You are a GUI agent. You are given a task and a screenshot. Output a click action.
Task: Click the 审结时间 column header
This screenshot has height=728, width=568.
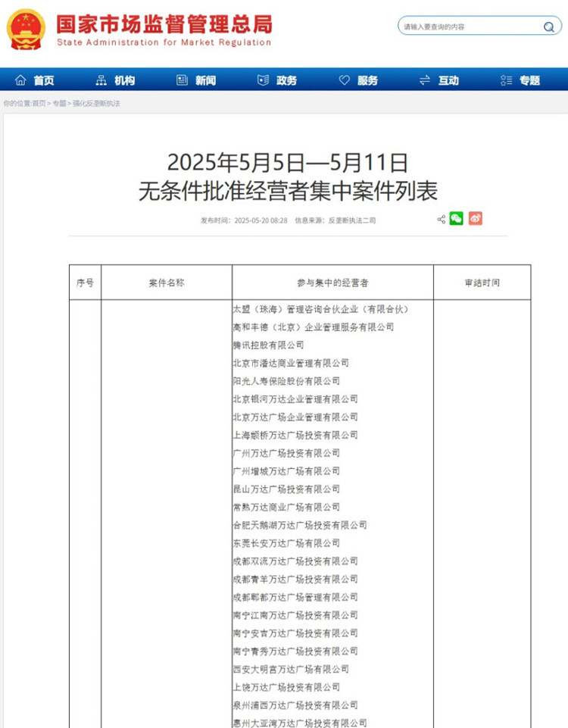tap(482, 283)
